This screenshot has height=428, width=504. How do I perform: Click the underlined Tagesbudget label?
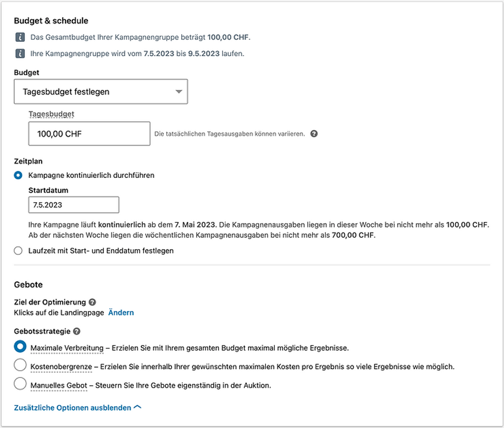point(51,114)
